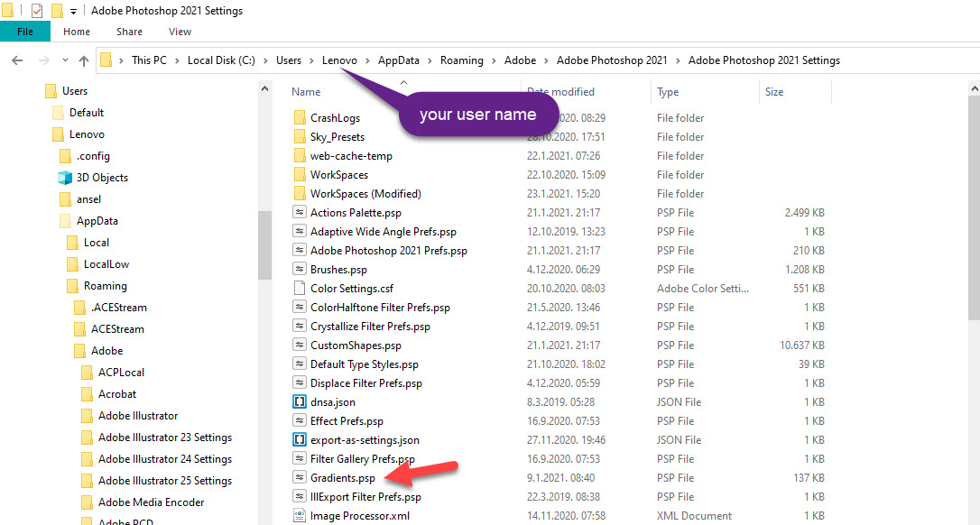Screen dimensions: 980x525
Task: Click the Forward navigation arrow
Action: coord(43,60)
